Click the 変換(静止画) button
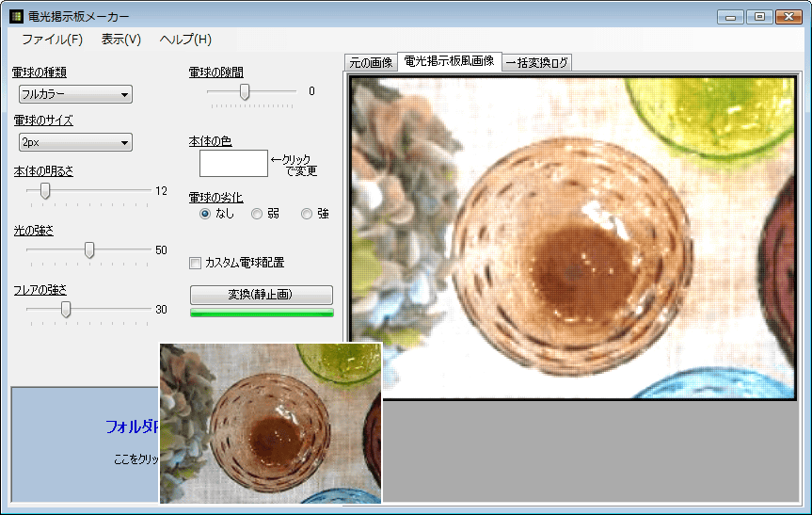812x515 pixels. pyautogui.click(x=262, y=295)
